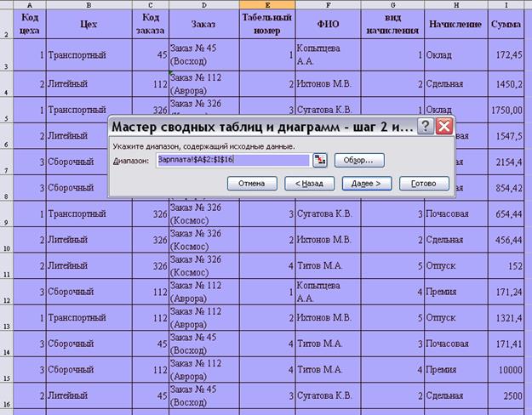Select column H header
532x415 pixels.
coord(456,5)
